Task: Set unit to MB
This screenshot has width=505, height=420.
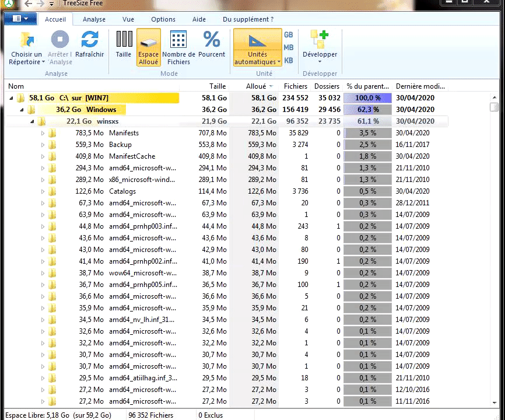Action: click(289, 48)
